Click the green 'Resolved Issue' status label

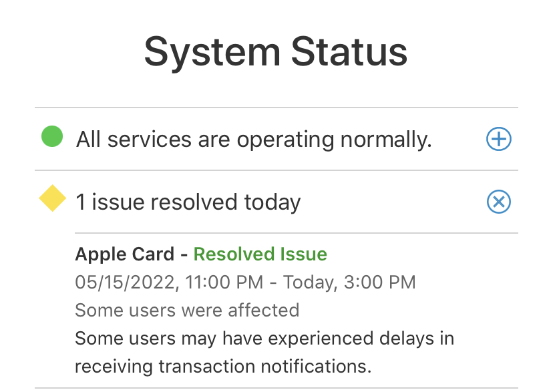pyautogui.click(x=260, y=254)
